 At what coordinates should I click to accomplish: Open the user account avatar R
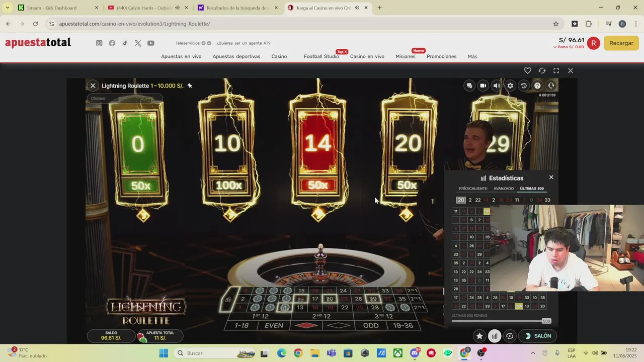(x=594, y=43)
